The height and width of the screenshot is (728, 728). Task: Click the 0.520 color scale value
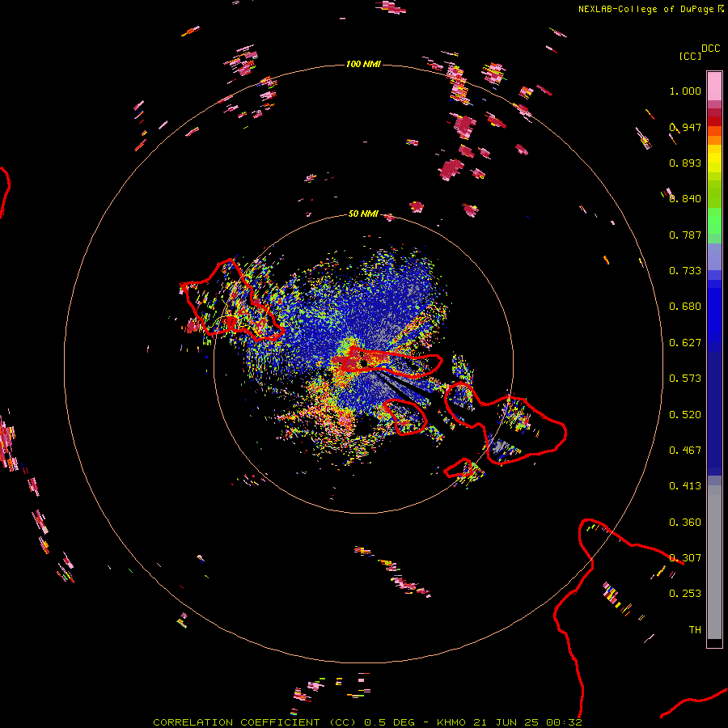(685, 415)
